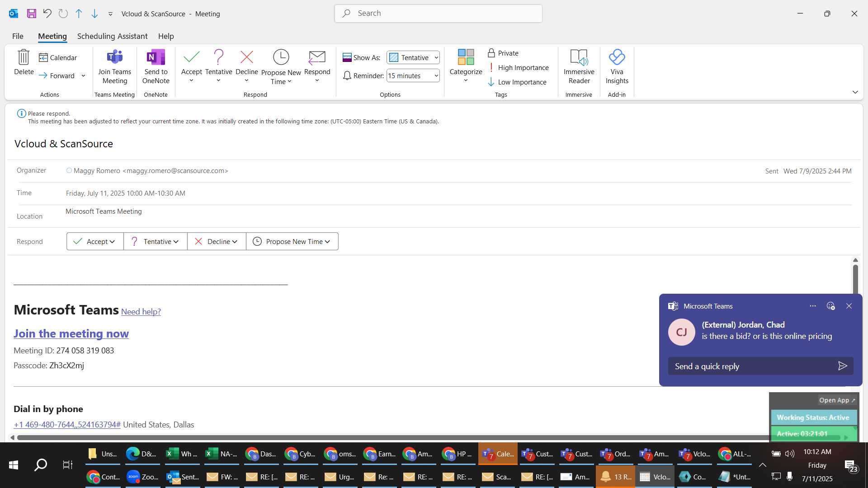Open the File menu
The width and height of the screenshot is (868, 488).
tap(18, 36)
